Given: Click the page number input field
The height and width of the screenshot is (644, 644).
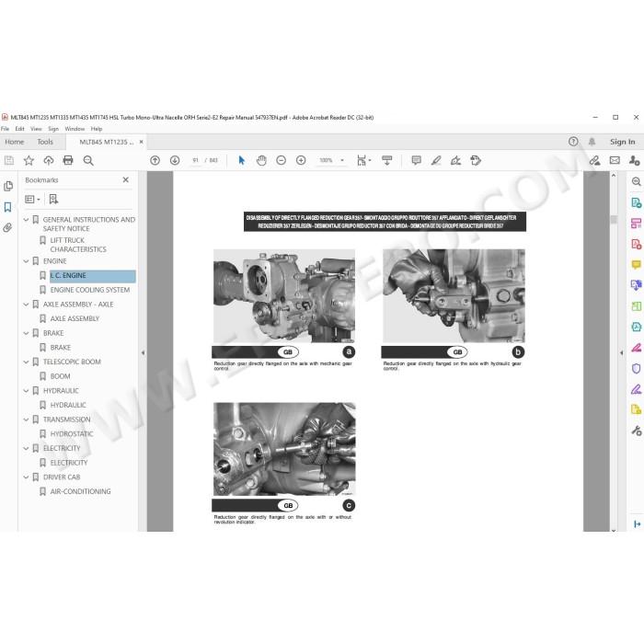Looking at the screenshot, I should coord(195,161).
